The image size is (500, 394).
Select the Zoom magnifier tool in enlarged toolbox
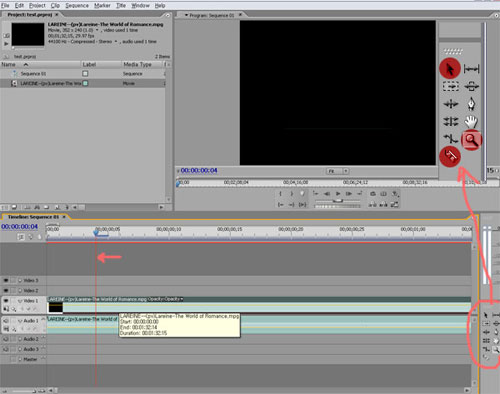point(471,140)
